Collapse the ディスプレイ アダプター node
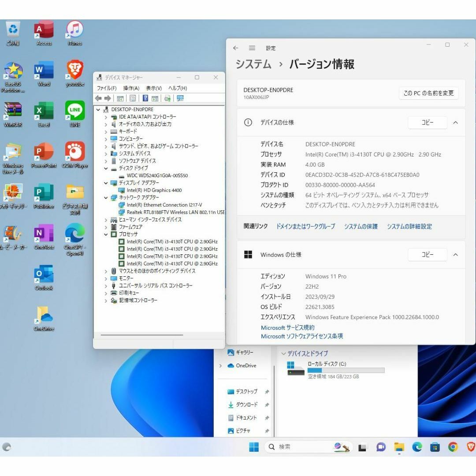 tap(106, 183)
